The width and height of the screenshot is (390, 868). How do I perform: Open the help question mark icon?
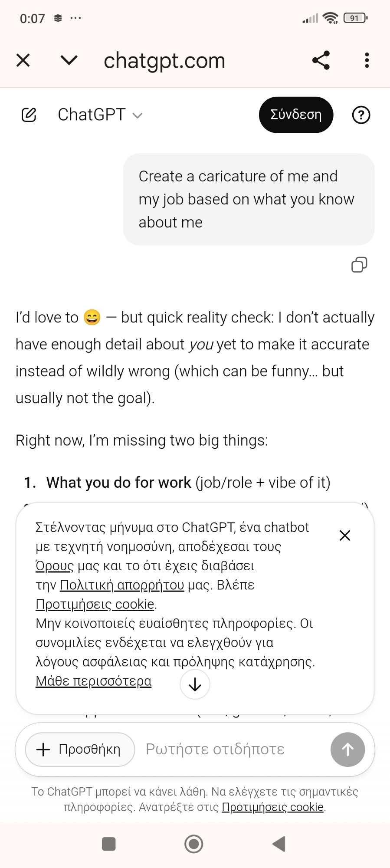pos(361,115)
